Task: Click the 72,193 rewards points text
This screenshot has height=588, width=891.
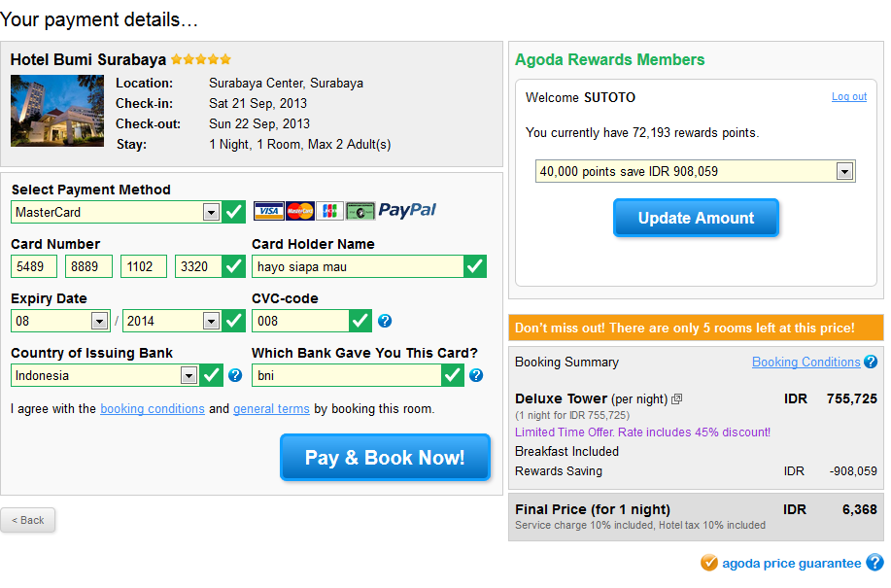Action: [642, 133]
